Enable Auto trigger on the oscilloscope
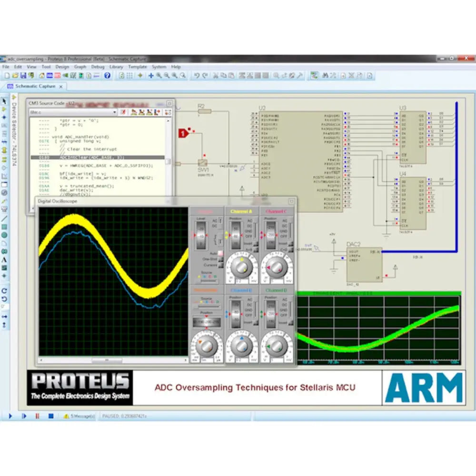This screenshot has height=476, width=476. click(220, 253)
